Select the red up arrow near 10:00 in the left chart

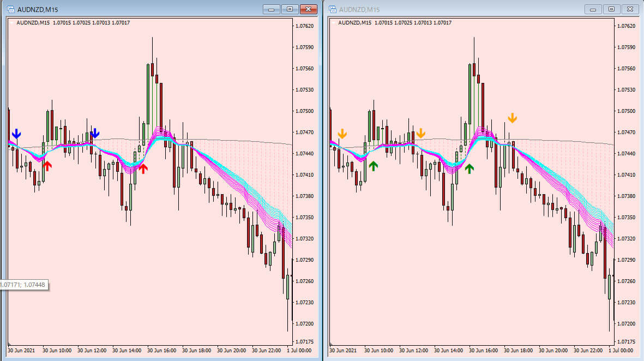tap(47, 166)
